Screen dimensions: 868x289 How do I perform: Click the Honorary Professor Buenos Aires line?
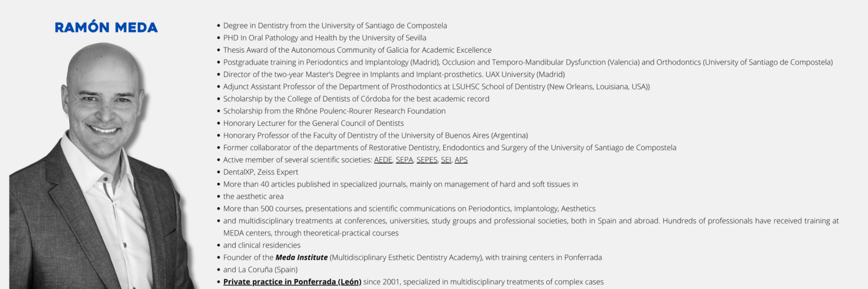pyautogui.click(x=375, y=136)
